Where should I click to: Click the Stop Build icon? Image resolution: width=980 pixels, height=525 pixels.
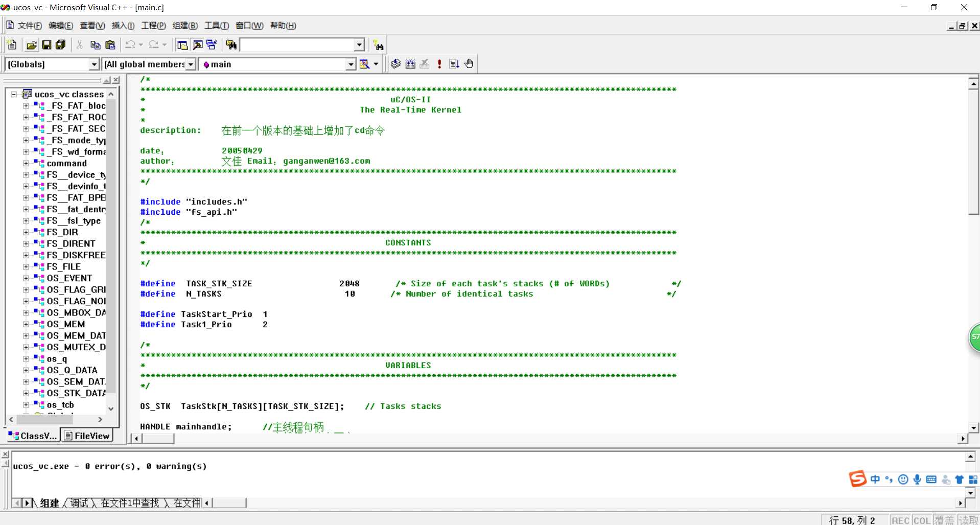pos(425,64)
